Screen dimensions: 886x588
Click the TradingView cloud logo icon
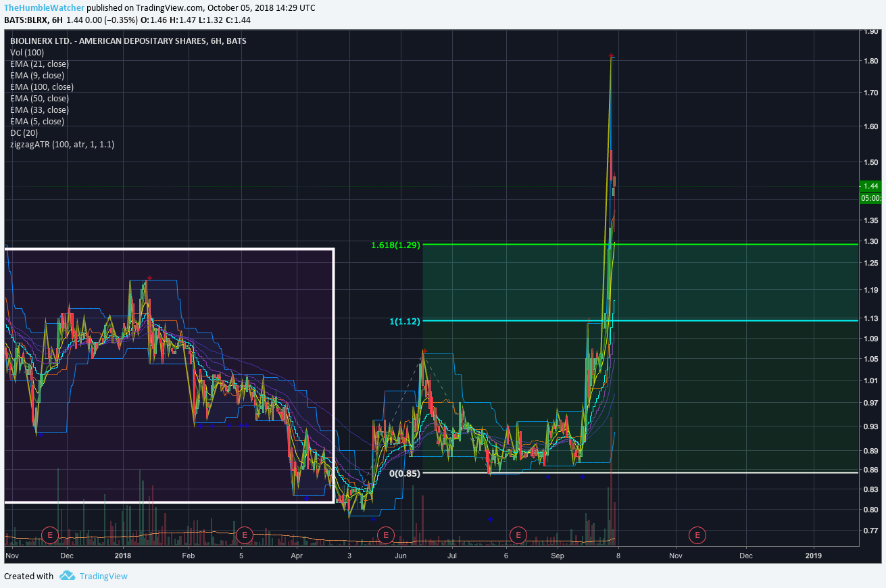point(67,576)
